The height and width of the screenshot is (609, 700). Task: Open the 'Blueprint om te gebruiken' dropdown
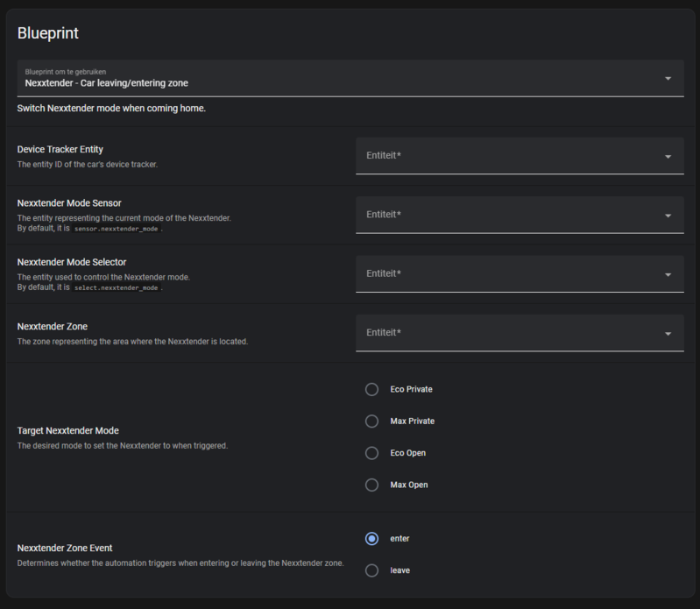pos(350,78)
